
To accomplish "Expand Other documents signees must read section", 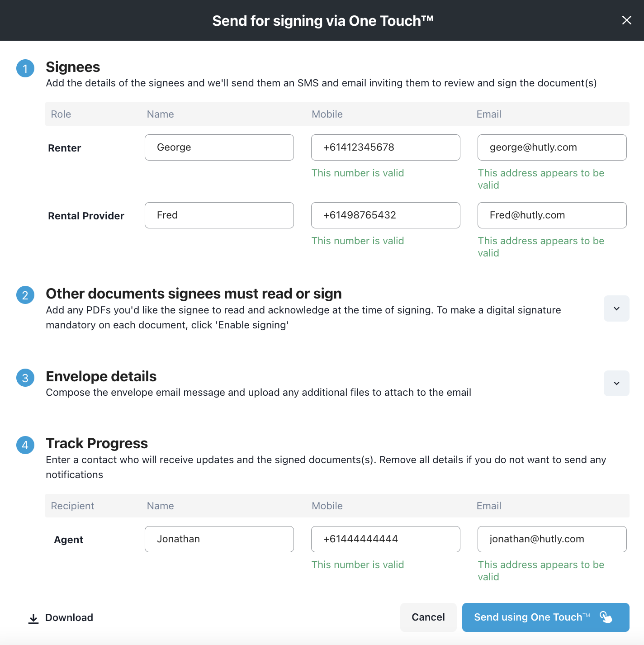I will (616, 308).
